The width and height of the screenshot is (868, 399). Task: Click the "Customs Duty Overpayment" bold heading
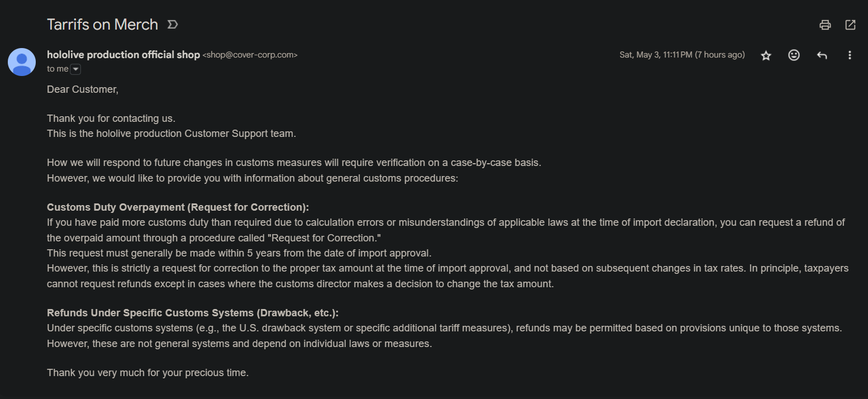pos(178,207)
